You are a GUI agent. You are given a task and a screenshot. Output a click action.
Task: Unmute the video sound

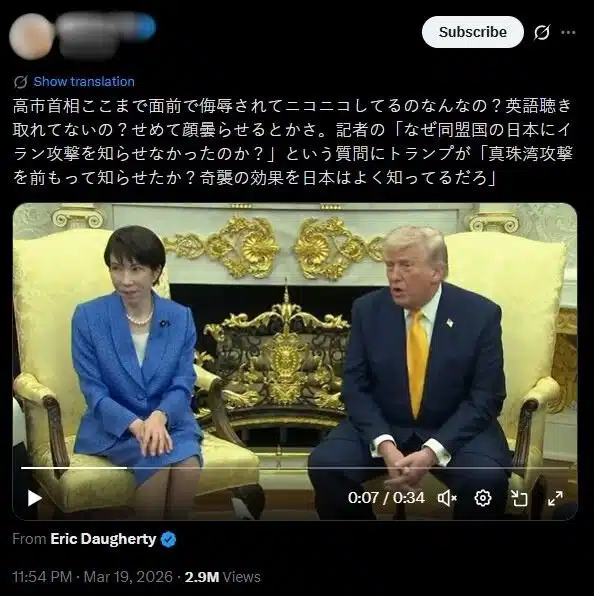[447, 498]
